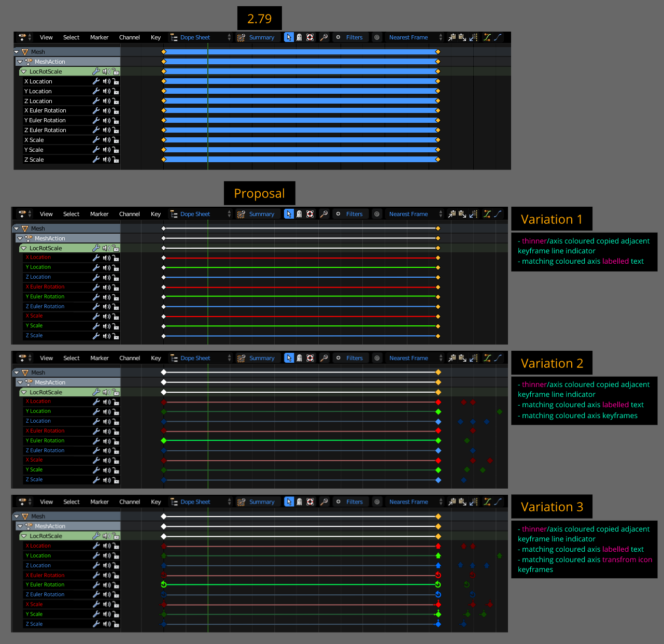664x644 pixels.
Task: Open View menu in 2.79 header
Action: point(46,37)
